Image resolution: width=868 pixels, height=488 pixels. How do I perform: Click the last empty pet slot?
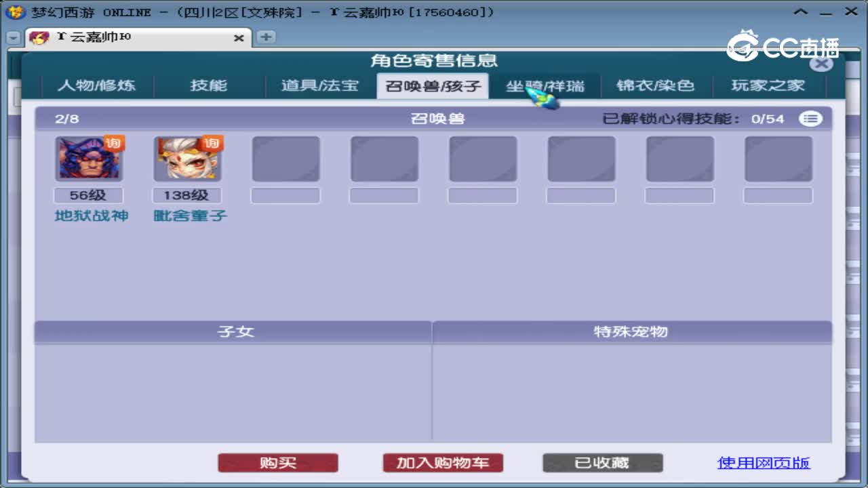coord(778,159)
